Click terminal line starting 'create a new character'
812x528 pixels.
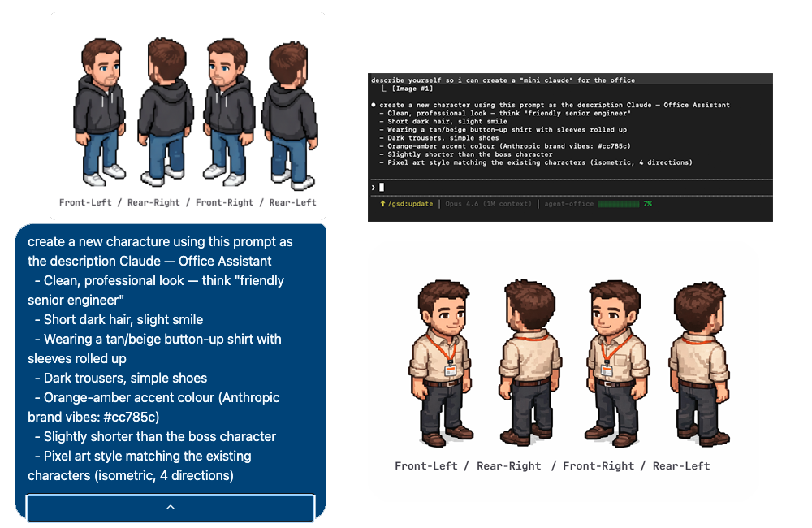pyautogui.click(x=554, y=105)
